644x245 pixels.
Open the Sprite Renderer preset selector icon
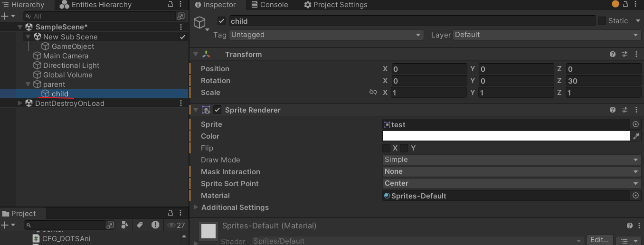625,110
